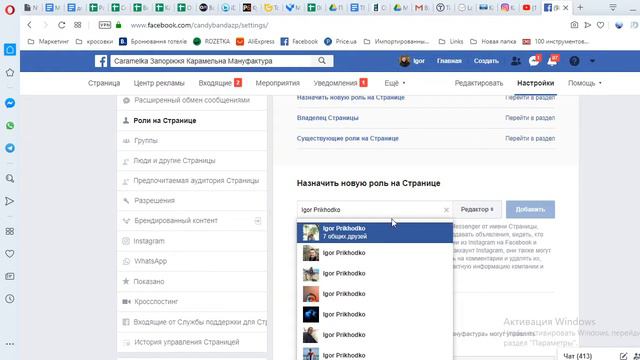Click Существующие роли на Странице link
640x360 pixels.
coord(347,138)
